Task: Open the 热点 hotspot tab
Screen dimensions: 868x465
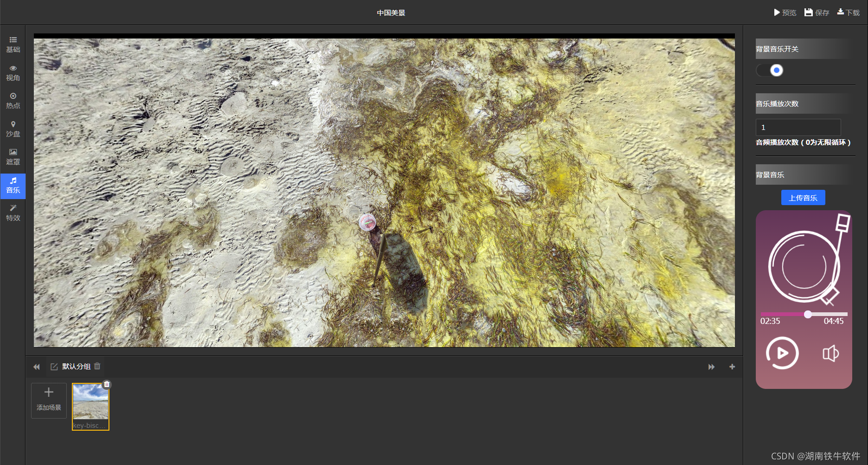Action: [x=13, y=101]
